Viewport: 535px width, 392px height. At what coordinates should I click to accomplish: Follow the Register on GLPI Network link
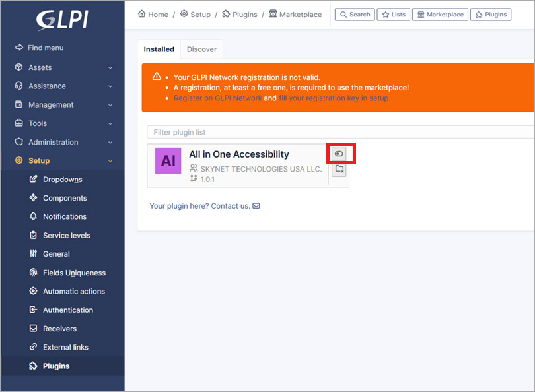tap(217, 98)
